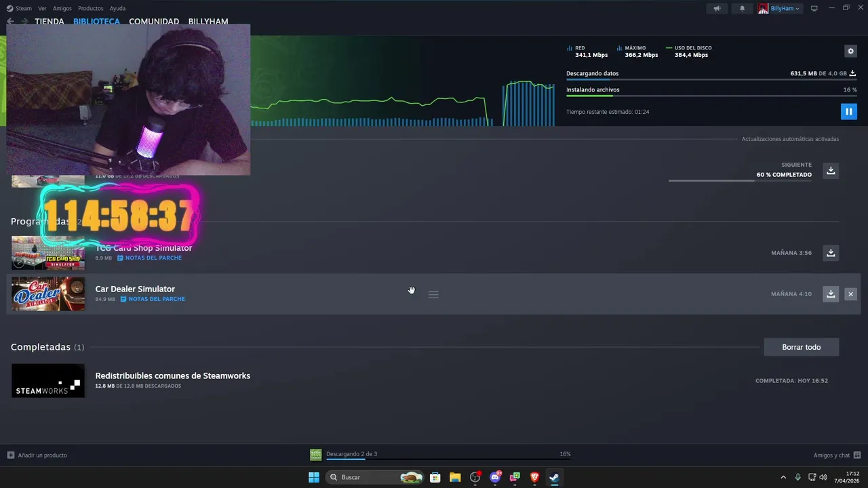
Task: Click the BillyHam profile avatar
Action: [763, 8]
